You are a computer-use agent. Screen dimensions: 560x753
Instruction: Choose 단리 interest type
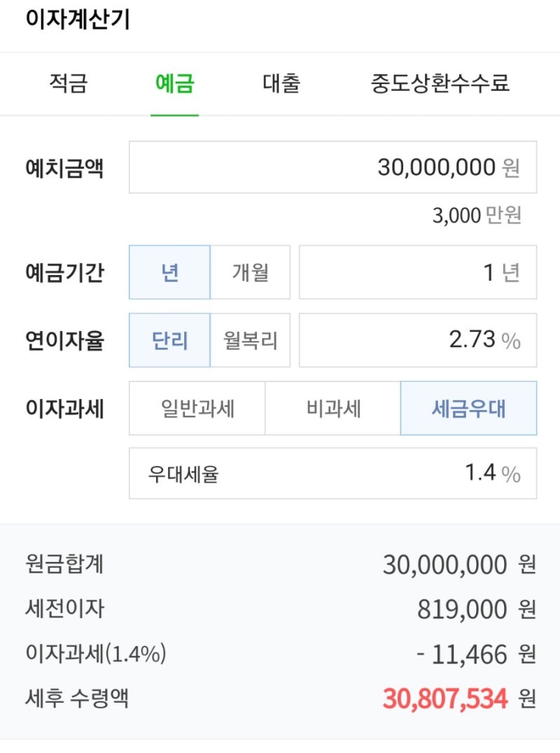tap(169, 341)
